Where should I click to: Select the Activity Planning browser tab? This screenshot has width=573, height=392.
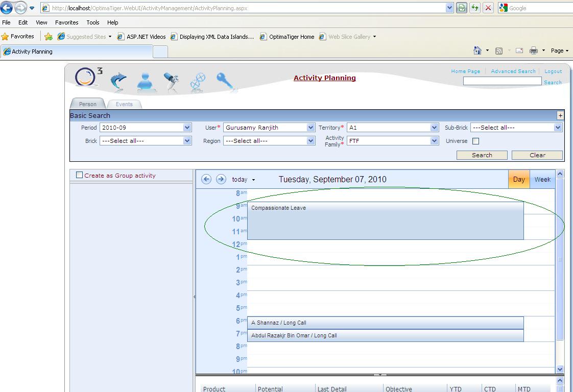pos(77,52)
